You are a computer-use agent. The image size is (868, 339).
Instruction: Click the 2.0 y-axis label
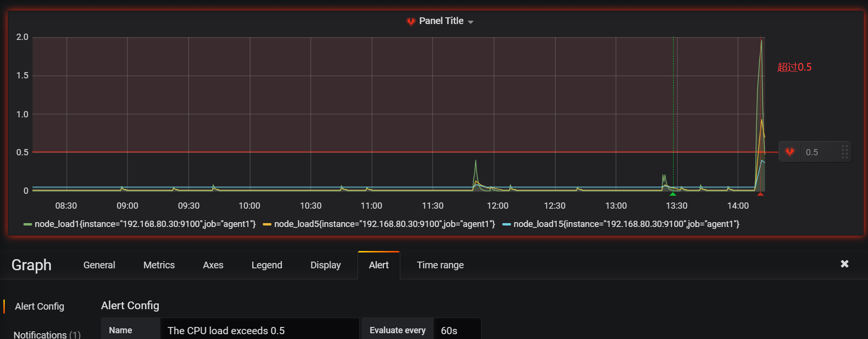click(x=22, y=37)
